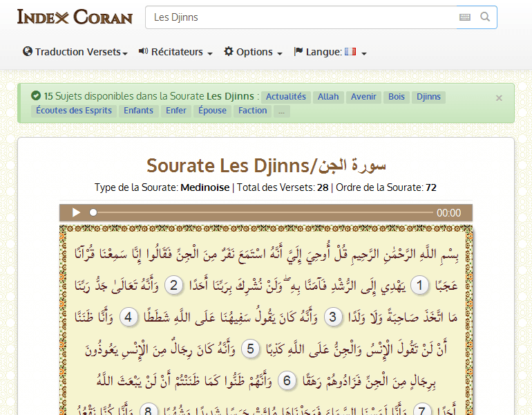Select verse number 5 circle
Image resolution: width=532 pixels, height=415 pixels.
251,349
